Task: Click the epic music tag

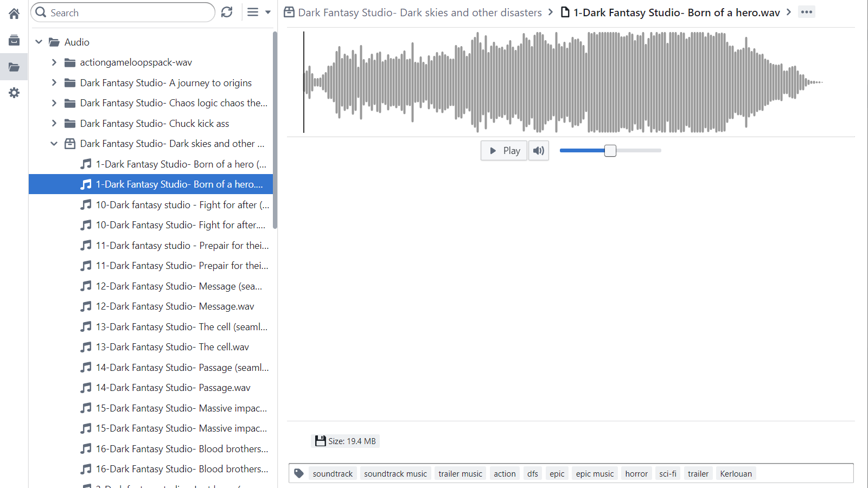Action: [595, 473]
